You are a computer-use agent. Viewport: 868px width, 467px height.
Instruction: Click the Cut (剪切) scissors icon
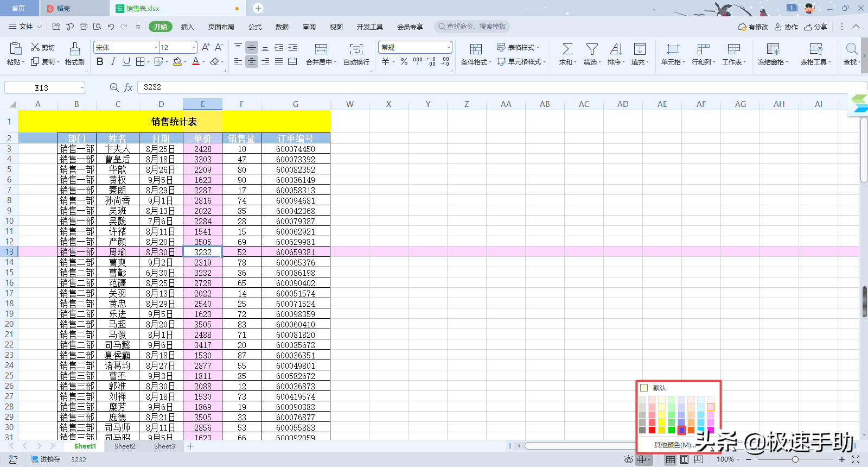coord(35,47)
